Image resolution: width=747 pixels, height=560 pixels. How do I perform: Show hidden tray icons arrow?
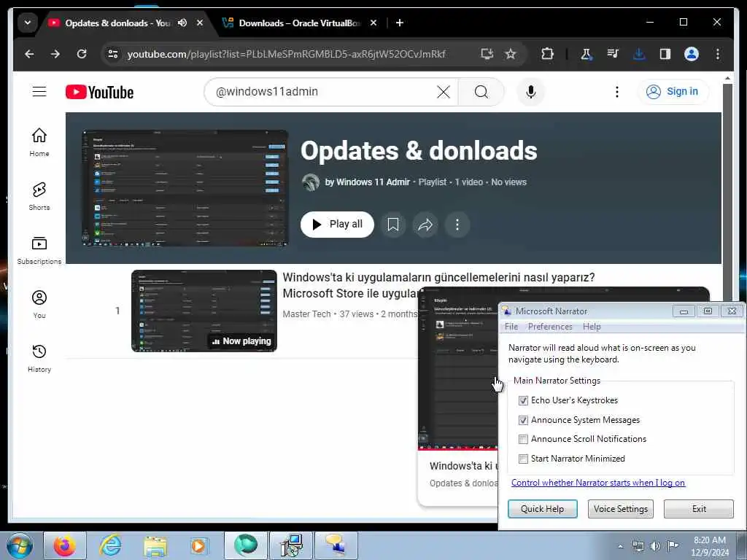(620, 546)
